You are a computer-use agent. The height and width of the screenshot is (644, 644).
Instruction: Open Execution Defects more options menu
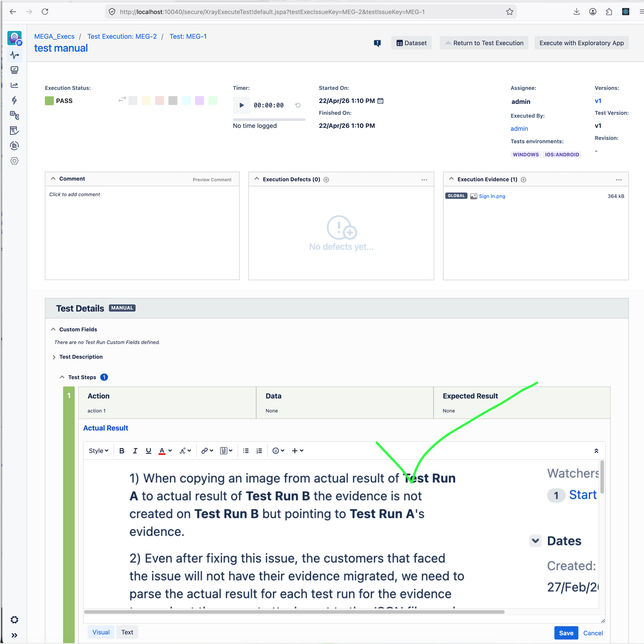coord(424,180)
